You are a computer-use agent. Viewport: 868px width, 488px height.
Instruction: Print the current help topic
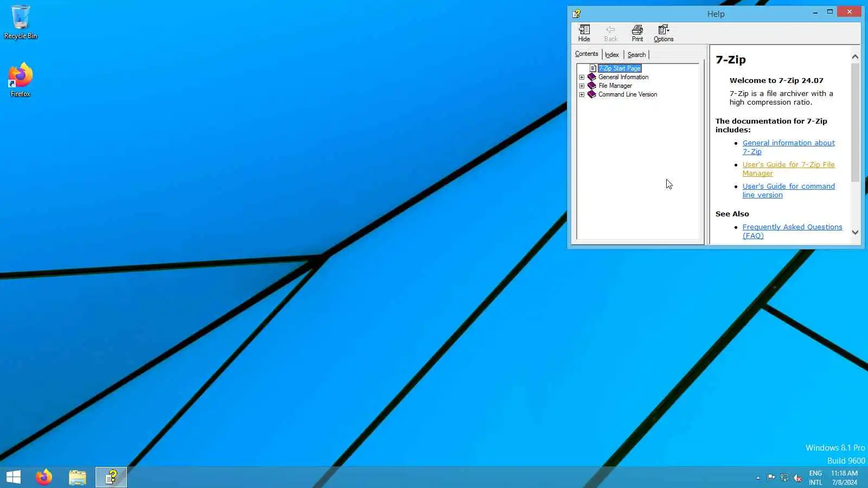tap(637, 33)
